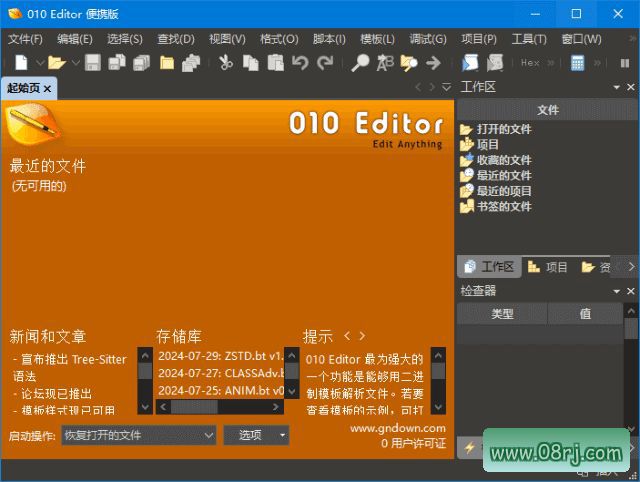Expand toolbar overflow chevron after Calculator
This screenshot has height=482, width=640.
[597, 63]
